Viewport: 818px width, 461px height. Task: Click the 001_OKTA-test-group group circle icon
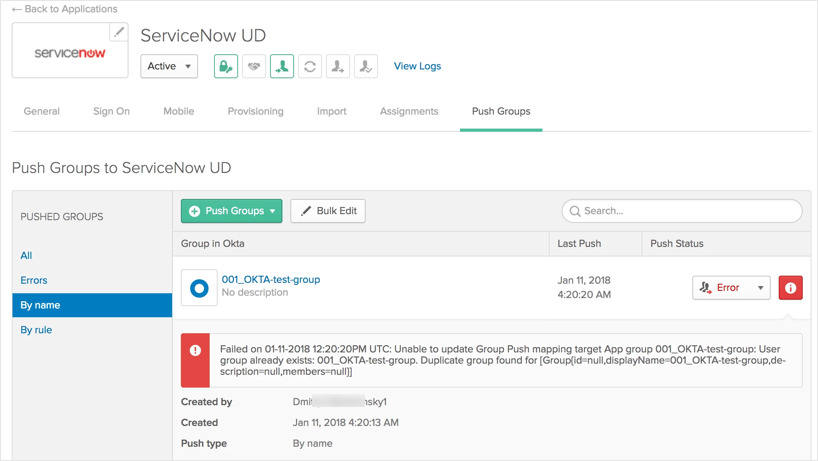coord(199,287)
